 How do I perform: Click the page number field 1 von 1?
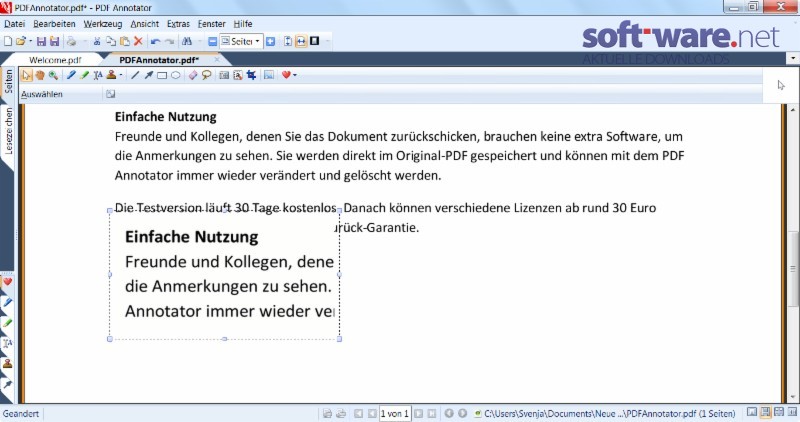point(395,413)
